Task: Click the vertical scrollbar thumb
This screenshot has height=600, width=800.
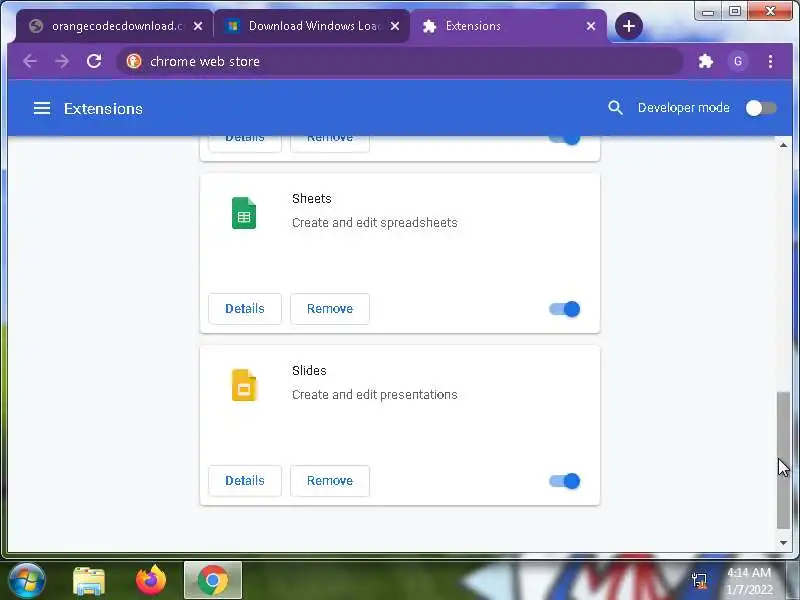Action: point(783,460)
